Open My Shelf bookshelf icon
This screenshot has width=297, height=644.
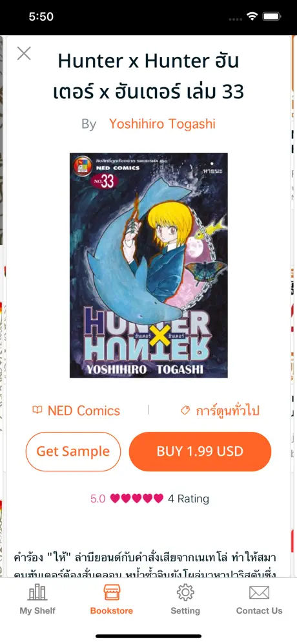37,592
